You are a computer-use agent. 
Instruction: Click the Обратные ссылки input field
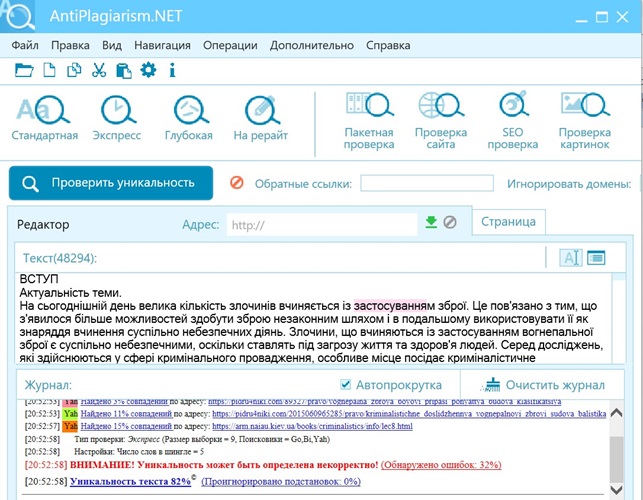pos(427,183)
